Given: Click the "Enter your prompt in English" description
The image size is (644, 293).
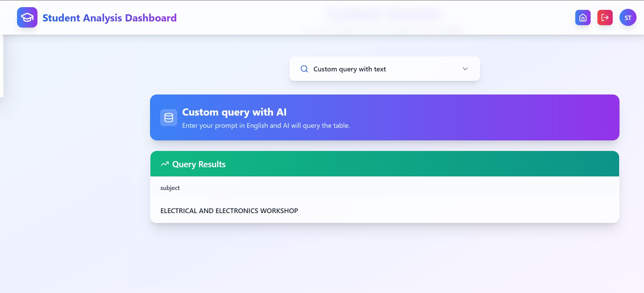Looking at the screenshot, I should (x=266, y=126).
